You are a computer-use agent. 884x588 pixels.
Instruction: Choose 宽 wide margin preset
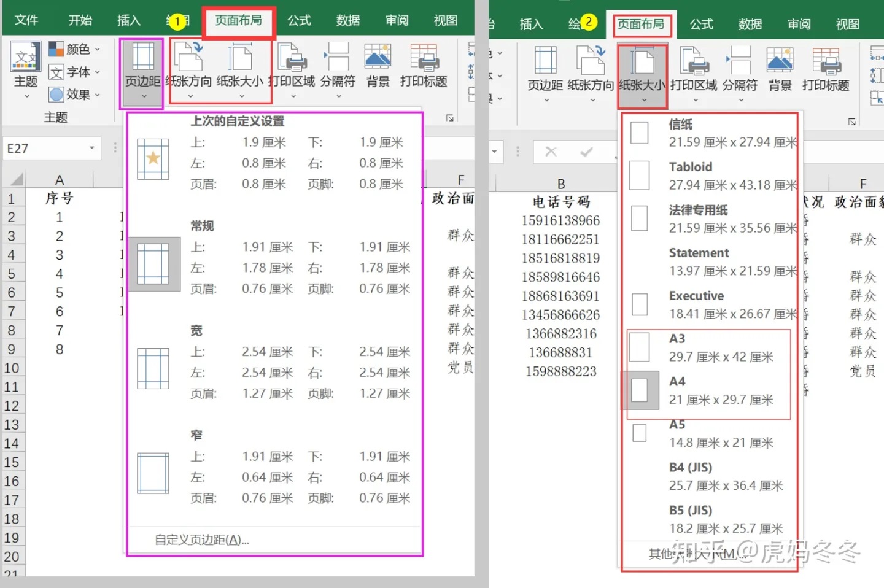click(x=274, y=363)
